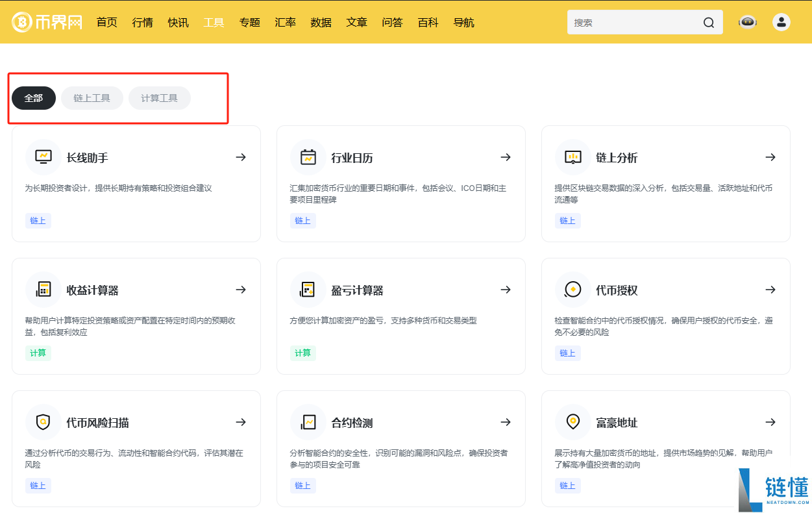This screenshot has height=513, width=812.
Task: Open 汇率 in the top navigation
Action: 286,22
